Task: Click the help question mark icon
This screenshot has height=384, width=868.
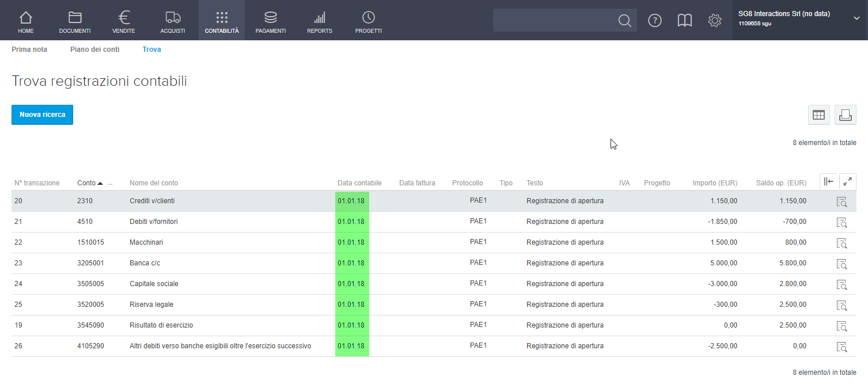Action: (654, 21)
